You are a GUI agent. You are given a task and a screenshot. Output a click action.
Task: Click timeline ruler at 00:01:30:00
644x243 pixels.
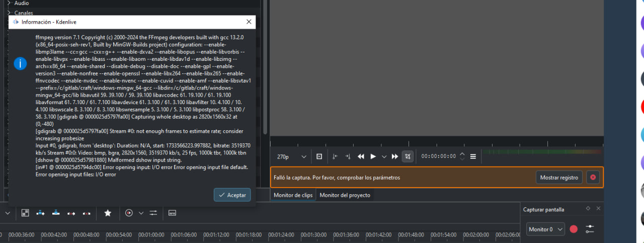point(313,234)
